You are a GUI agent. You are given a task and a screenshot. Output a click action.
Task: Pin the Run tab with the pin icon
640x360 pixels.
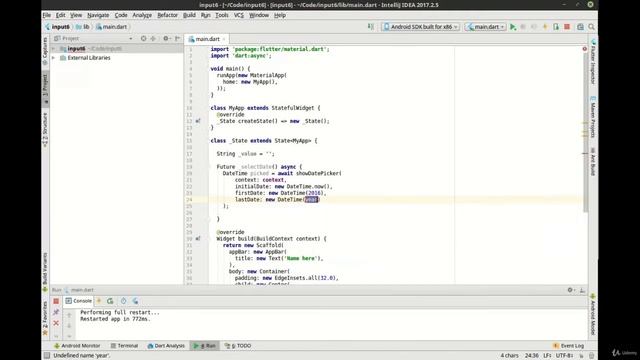click(56, 312)
